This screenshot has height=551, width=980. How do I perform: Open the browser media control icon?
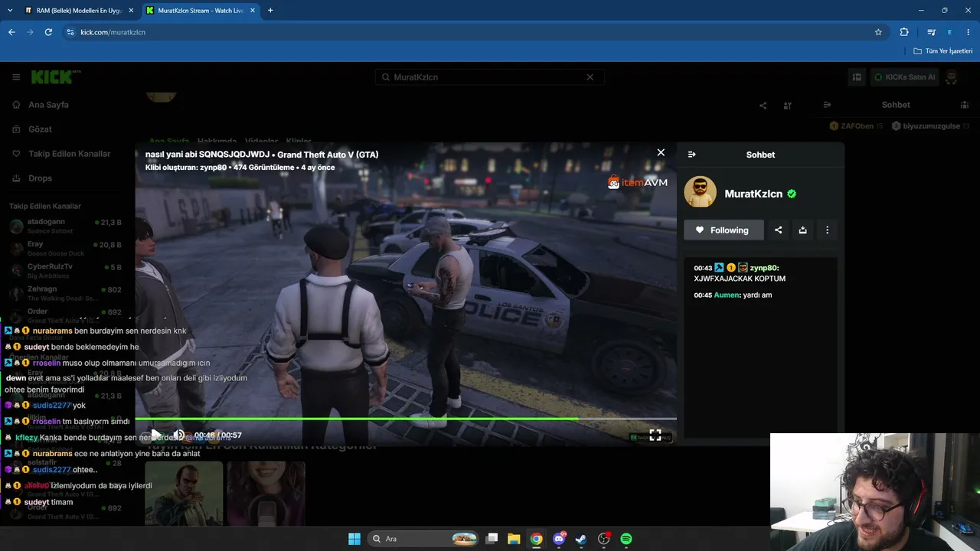[931, 32]
